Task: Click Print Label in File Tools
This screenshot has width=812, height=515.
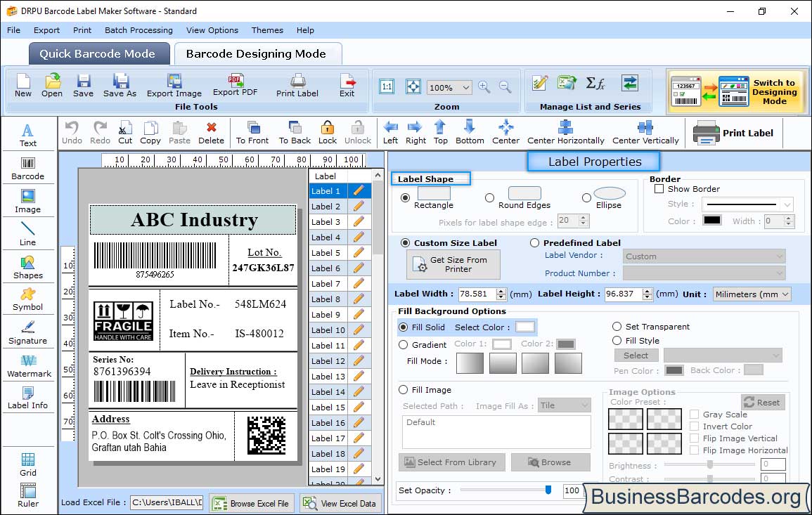Action: 297,86
